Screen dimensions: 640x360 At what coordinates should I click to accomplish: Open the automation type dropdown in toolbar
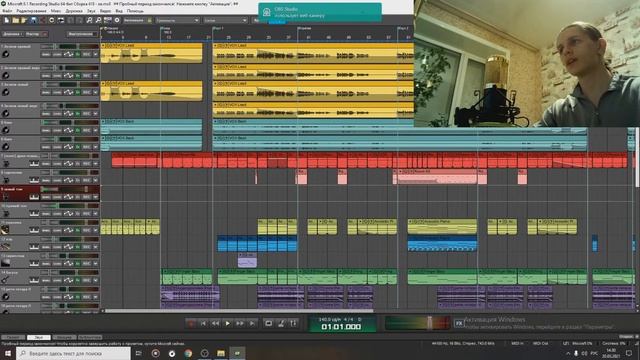[x=177, y=20]
